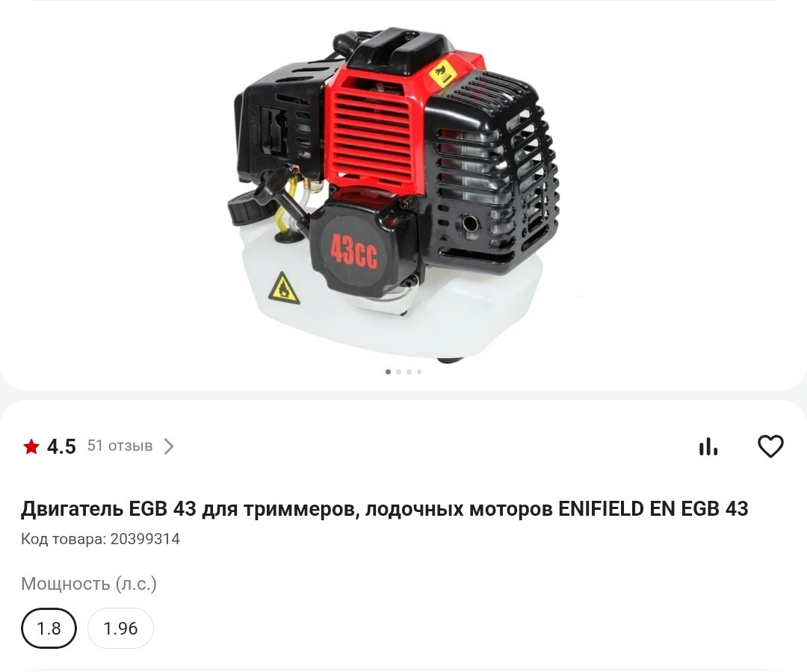Add product to comparison via bar-chart icon
807x672 pixels.
pos(708,446)
